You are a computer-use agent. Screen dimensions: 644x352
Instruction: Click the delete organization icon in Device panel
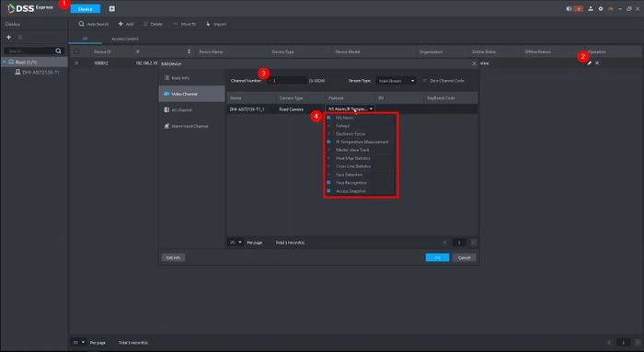coord(20,38)
